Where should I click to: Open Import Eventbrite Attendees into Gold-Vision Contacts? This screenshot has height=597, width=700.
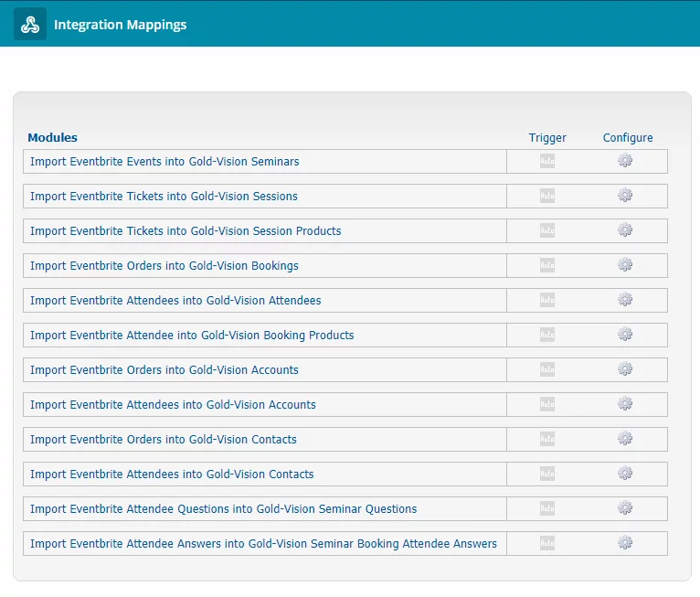(172, 474)
